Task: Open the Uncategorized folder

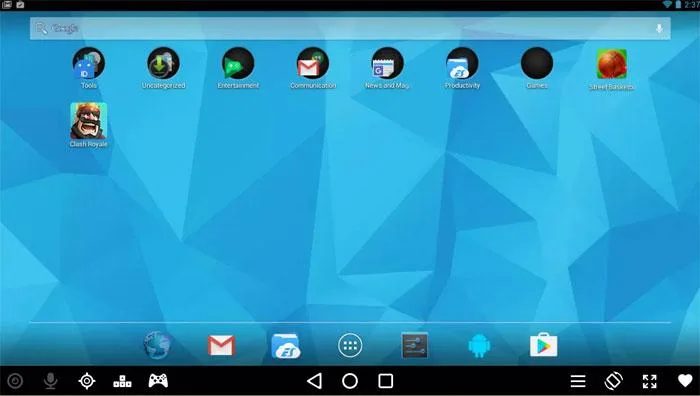Action: coord(163,63)
